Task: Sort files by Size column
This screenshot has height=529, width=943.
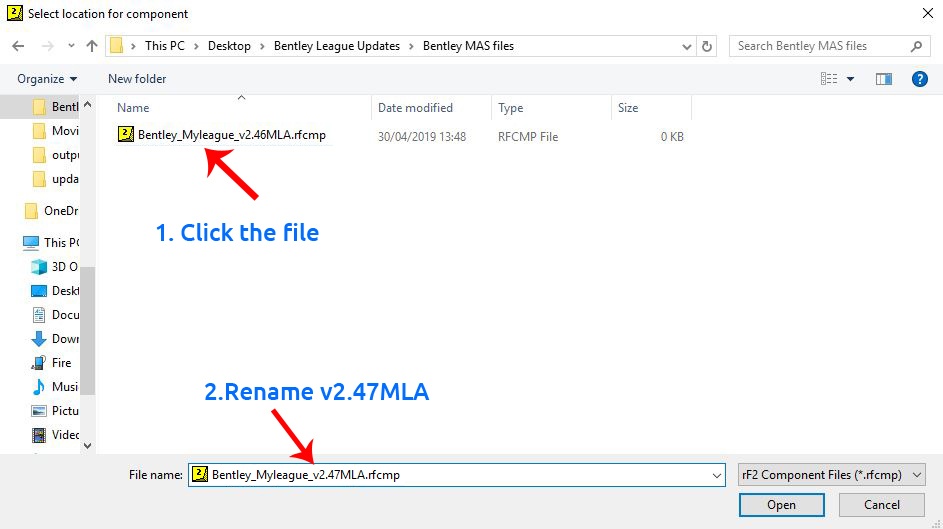Action: [x=628, y=108]
